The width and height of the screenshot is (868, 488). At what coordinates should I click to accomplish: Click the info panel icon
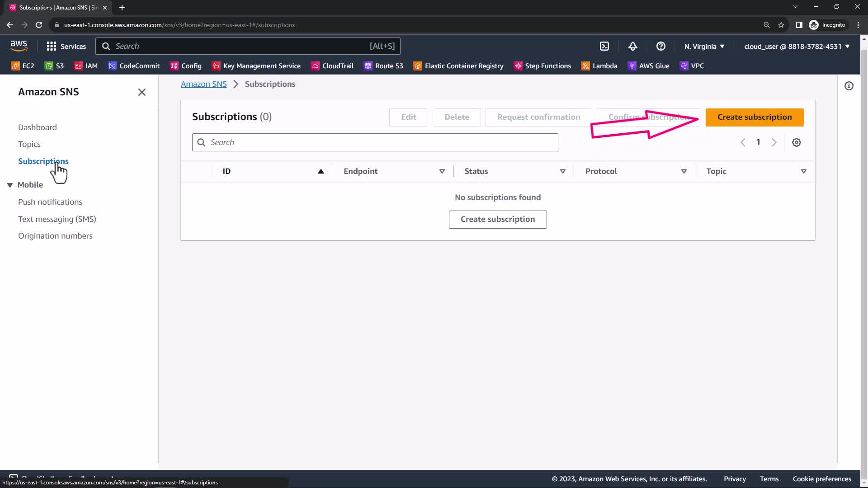pyautogui.click(x=849, y=86)
